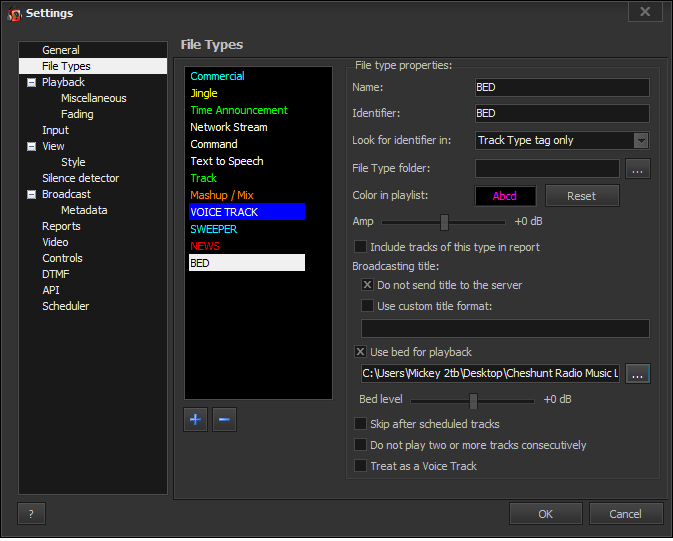Select Time Announcement file type
Image resolution: width=673 pixels, height=541 pixels.
point(239,111)
